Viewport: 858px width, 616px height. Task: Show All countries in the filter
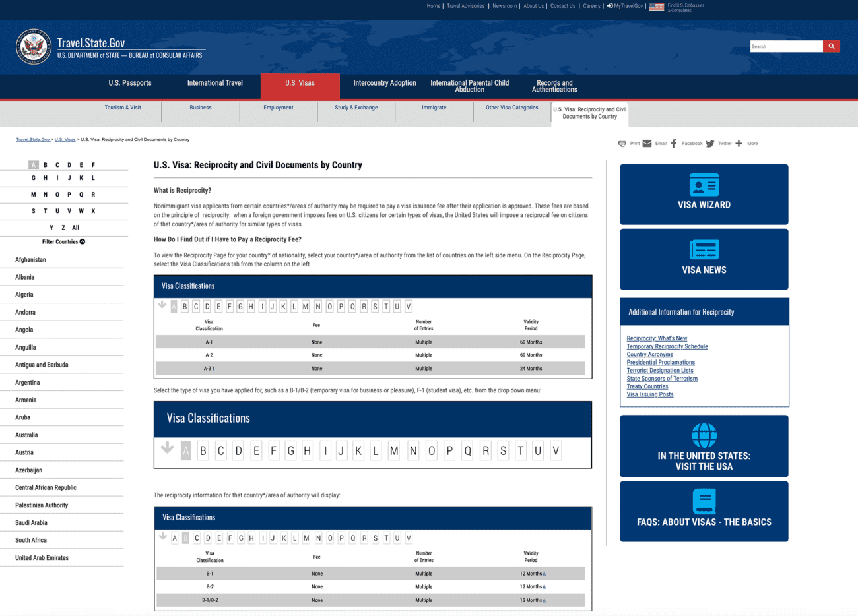coord(75,228)
